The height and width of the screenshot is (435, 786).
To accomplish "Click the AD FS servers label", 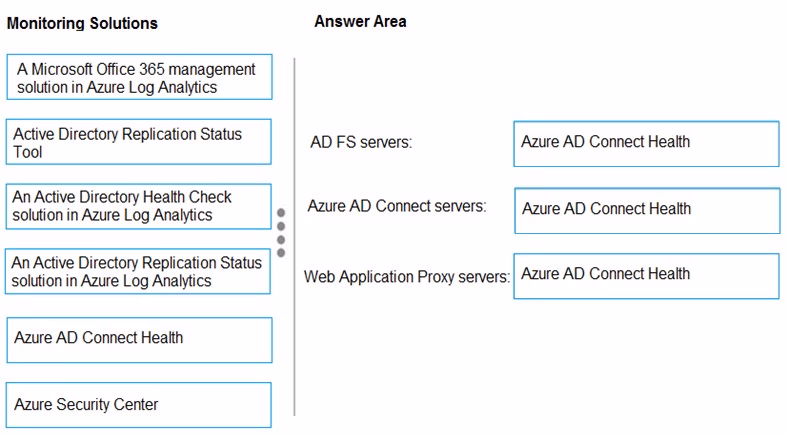I will [361, 142].
